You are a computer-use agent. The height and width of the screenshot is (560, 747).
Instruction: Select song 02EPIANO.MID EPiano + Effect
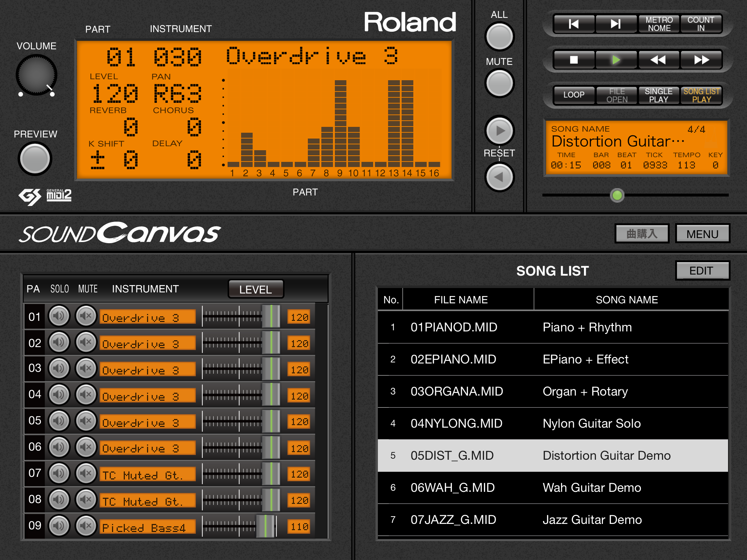pyautogui.click(x=553, y=359)
